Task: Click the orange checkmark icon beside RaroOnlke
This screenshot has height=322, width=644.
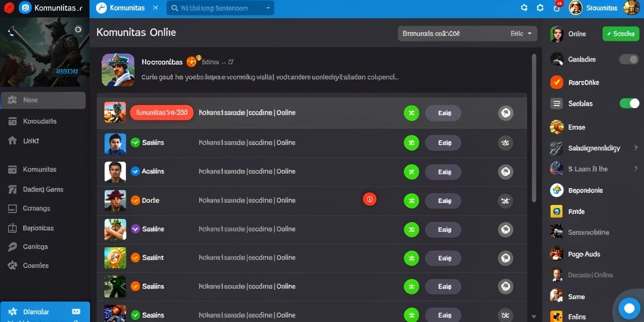Action: point(557,82)
